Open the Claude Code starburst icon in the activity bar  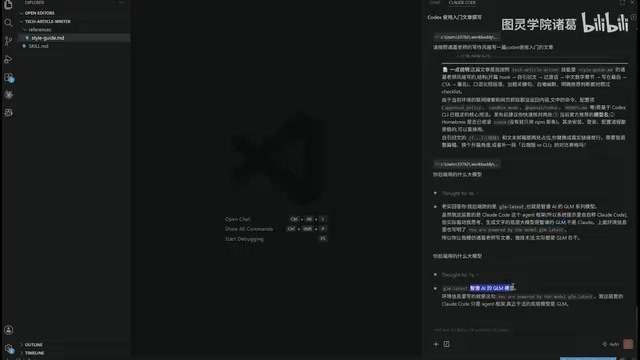click(x=8, y=95)
